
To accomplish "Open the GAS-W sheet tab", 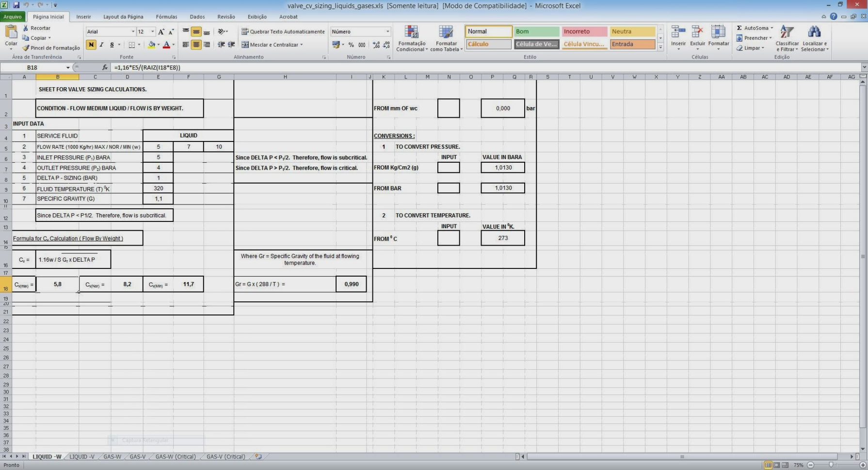I will (x=112, y=456).
